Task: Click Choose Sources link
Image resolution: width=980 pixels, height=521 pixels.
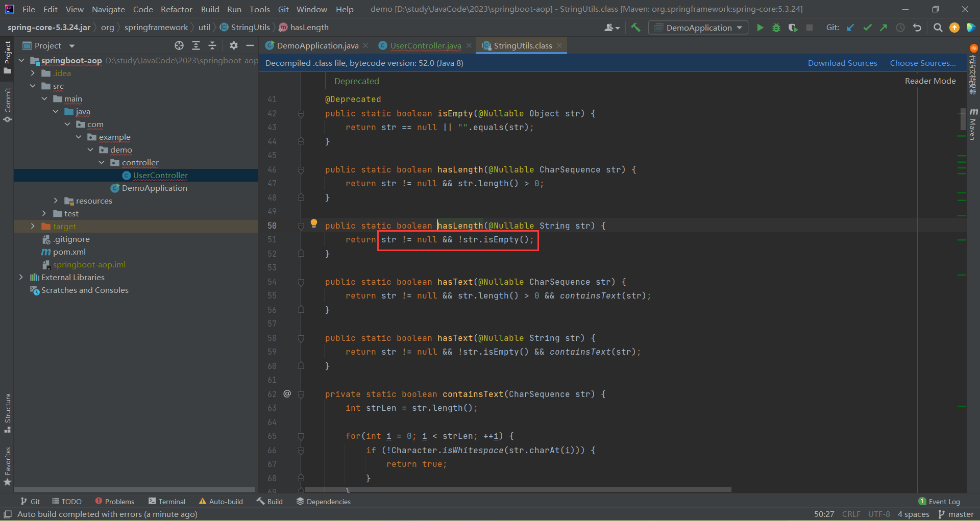Action: pos(923,63)
